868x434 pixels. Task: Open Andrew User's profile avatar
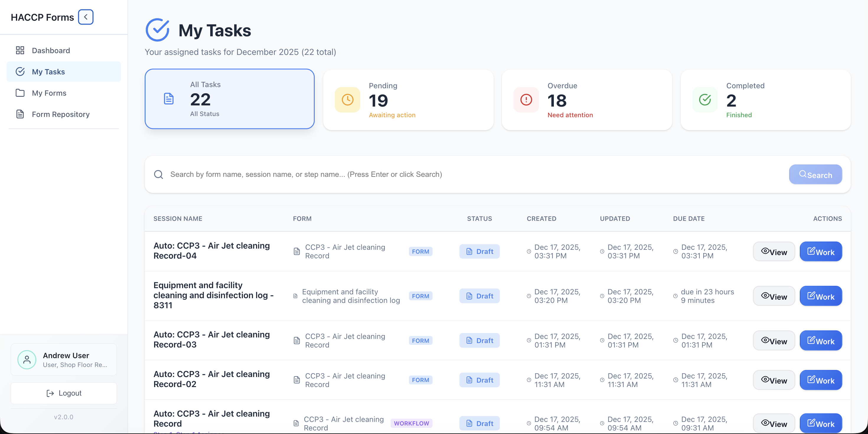coord(27,360)
